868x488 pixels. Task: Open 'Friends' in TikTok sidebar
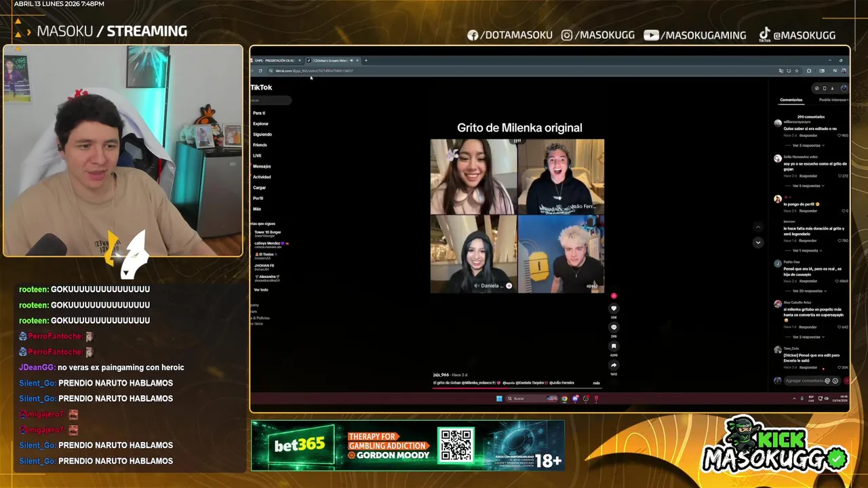tap(260, 145)
